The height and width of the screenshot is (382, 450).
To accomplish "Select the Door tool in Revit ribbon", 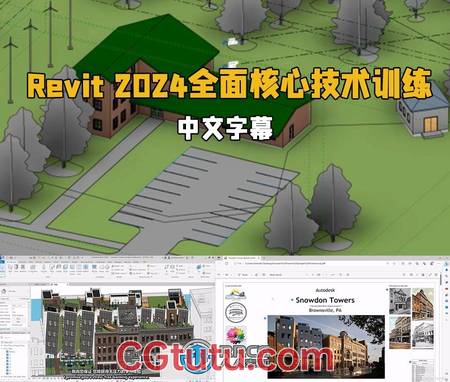I will point(16,268).
